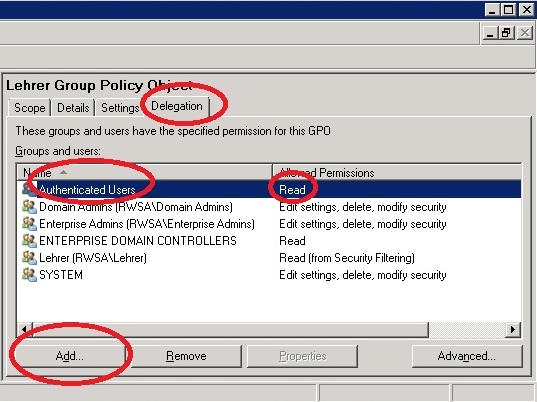
Task: Minimize the inner MMC child window
Action: [x=490, y=33]
